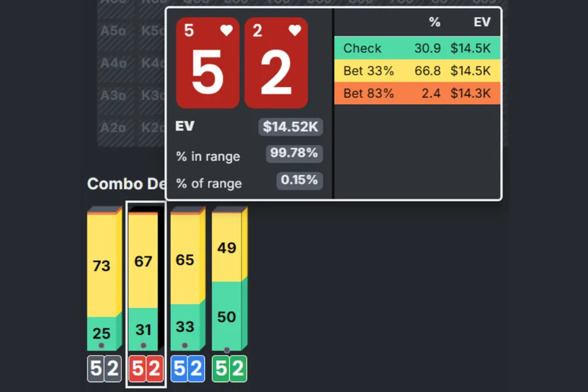Select the A2o cell in hand grid

click(x=113, y=128)
